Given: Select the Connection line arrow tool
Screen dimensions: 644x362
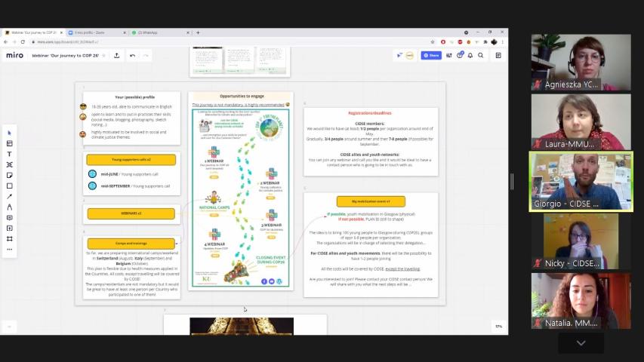Looking at the screenshot, I should [x=10, y=197].
